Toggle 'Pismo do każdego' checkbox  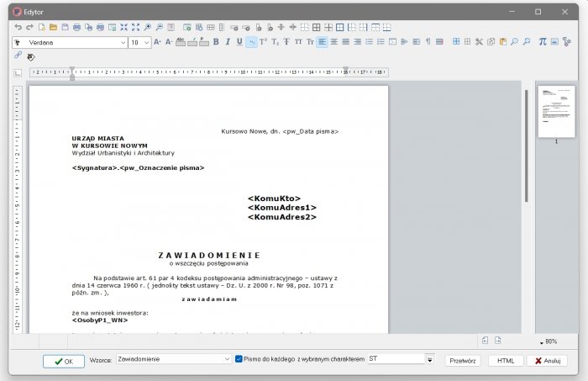tap(239, 359)
